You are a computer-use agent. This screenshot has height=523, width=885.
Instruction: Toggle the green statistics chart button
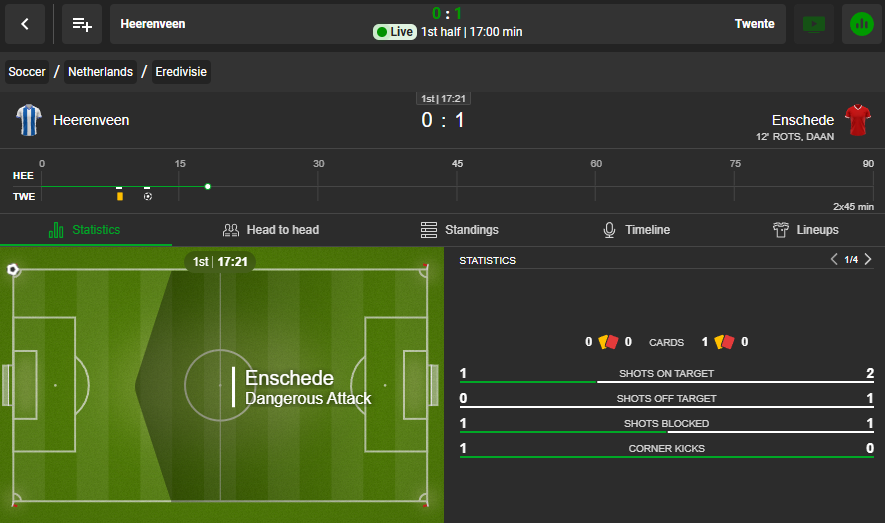pos(861,24)
